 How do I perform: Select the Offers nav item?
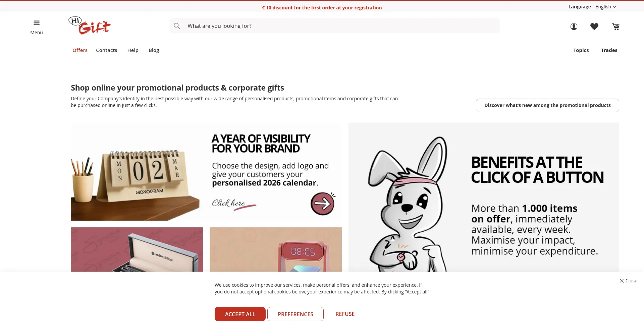(x=80, y=50)
